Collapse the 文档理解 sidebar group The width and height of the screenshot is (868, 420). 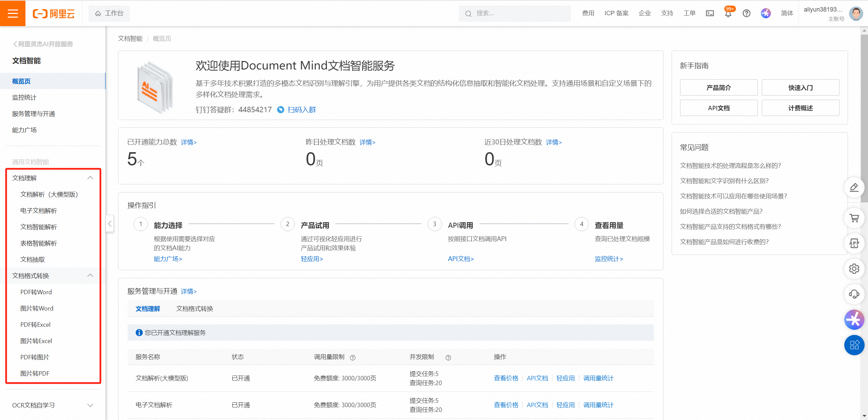pos(90,178)
